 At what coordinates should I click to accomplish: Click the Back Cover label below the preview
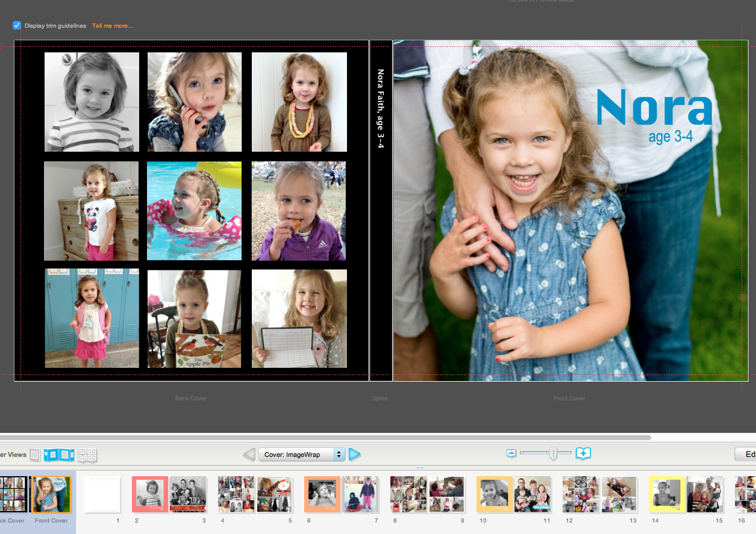191,399
